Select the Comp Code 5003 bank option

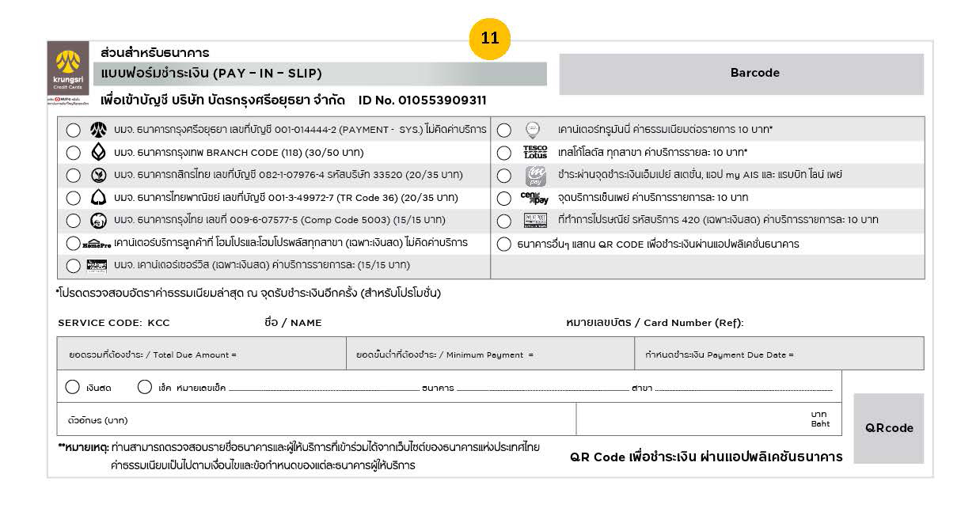(x=73, y=220)
